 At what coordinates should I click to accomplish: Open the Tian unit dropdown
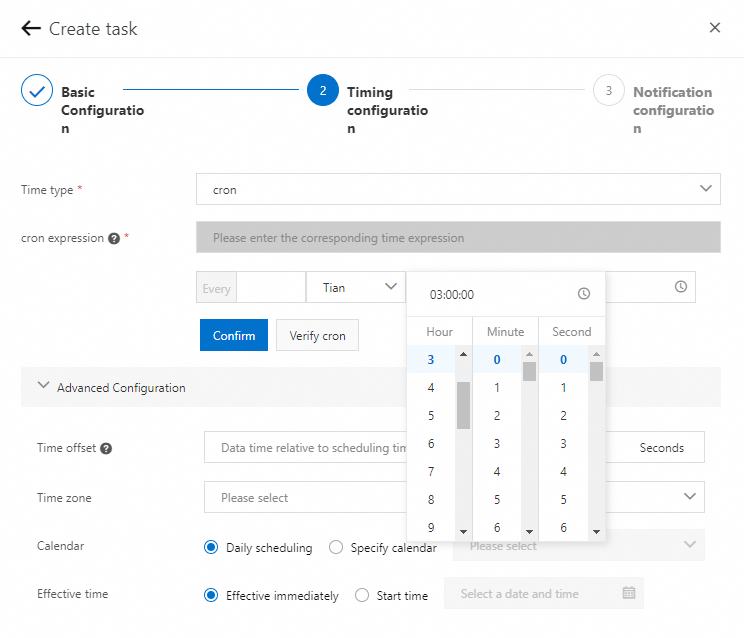pyautogui.click(x=356, y=287)
